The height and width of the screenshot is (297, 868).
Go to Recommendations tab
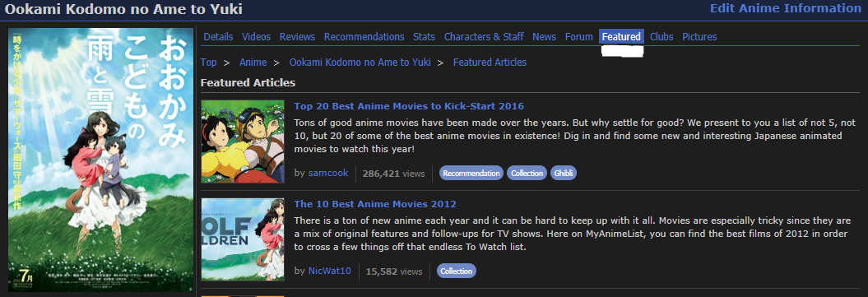pyautogui.click(x=364, y=36)
